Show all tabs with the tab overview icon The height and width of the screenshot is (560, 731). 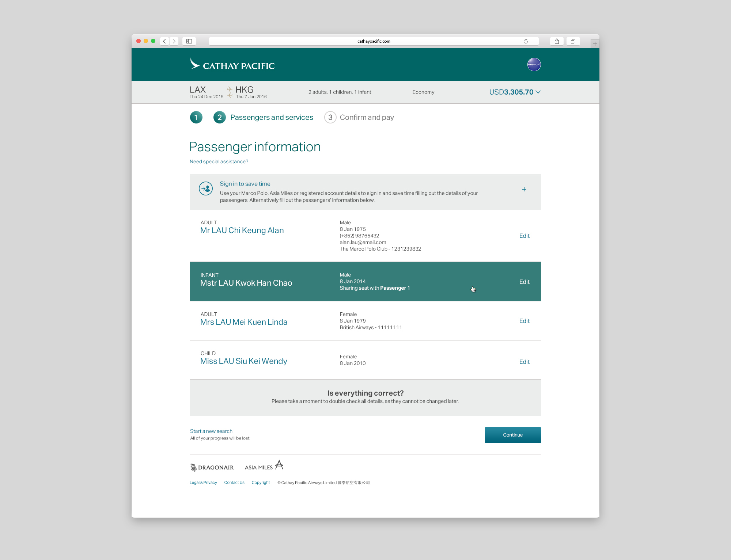pyautogui.click(x=573, y=41)
